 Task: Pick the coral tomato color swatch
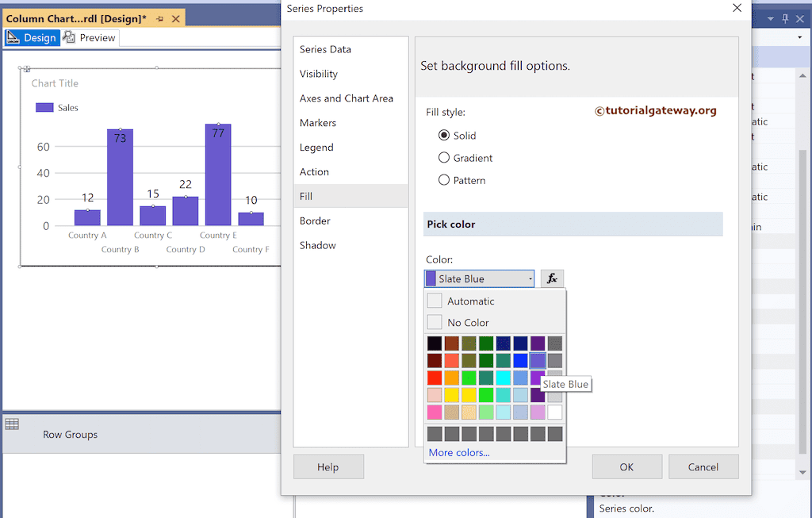[x=451, y=360]
